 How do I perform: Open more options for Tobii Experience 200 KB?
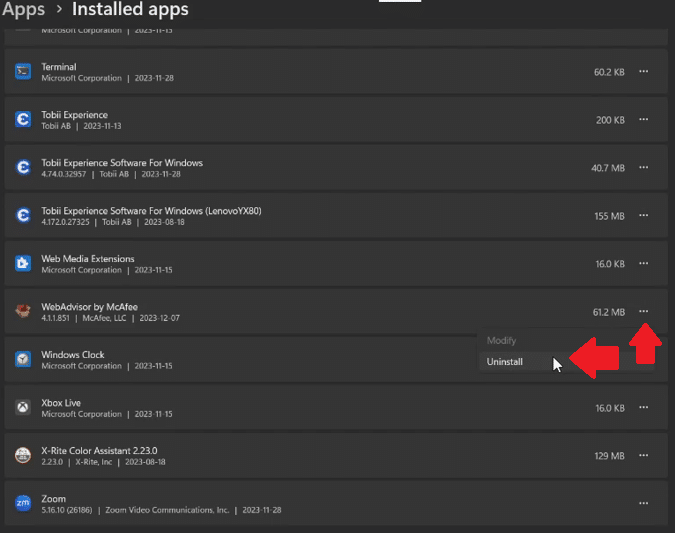[644, 119]
